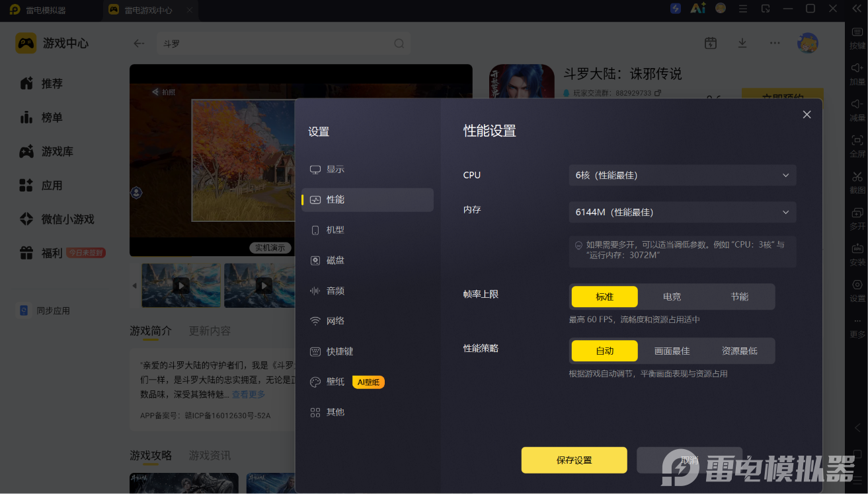The image size is (868, 494).
Task: Set performance strategy to 画面最佳
Action: coord(672,351)
